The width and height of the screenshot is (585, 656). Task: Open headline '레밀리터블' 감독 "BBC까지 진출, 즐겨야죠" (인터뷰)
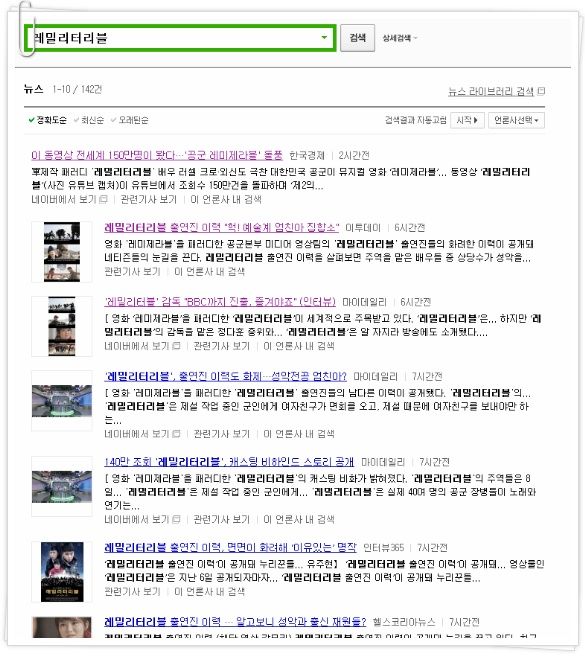(220, 302)
